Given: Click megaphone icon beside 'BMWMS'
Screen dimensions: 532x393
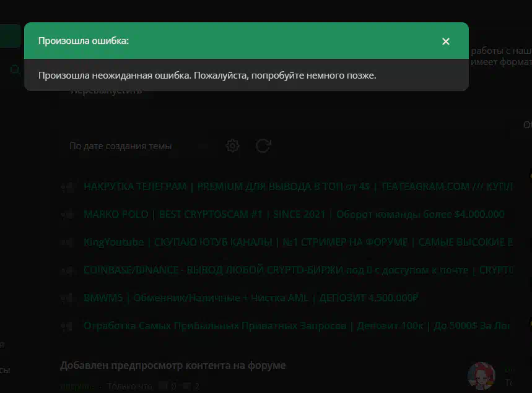Looking at the screenshot, I should 67,298.
